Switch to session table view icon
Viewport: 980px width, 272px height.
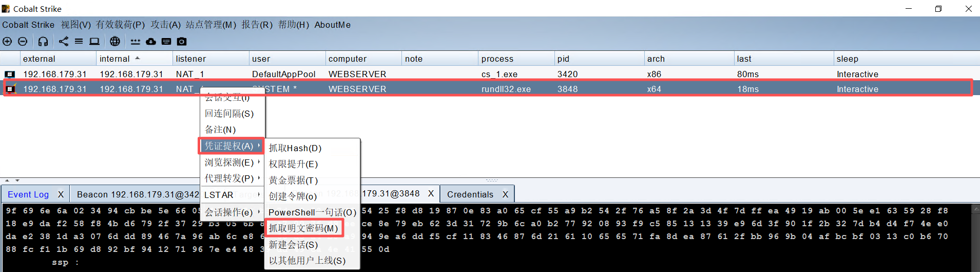(x=79, y=42)
